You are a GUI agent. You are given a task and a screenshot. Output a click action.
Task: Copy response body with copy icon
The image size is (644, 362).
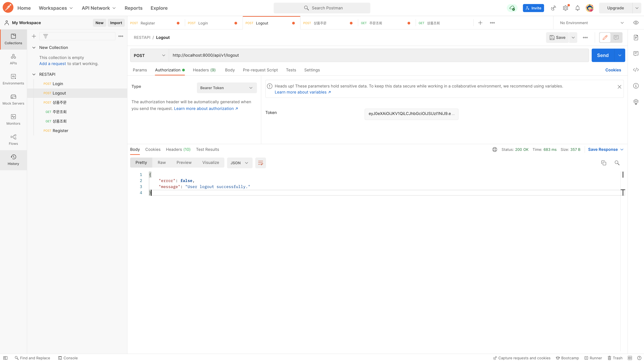tap(604, 163)
